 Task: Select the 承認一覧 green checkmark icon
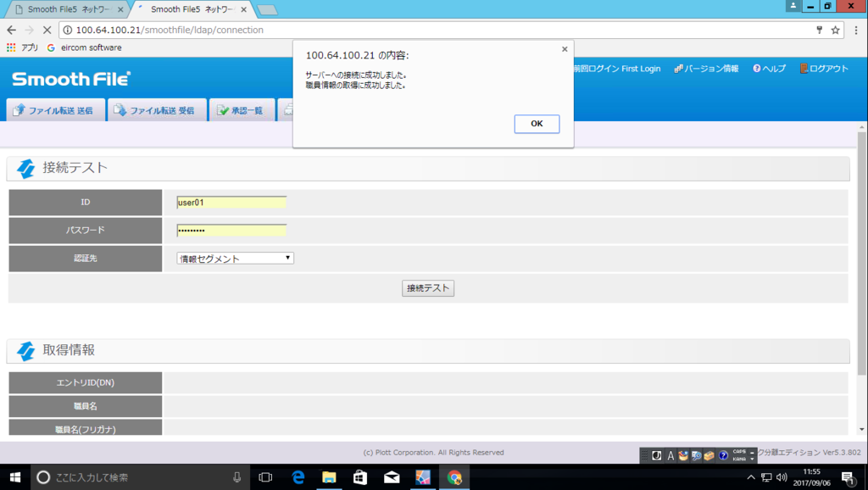point(225,109)
